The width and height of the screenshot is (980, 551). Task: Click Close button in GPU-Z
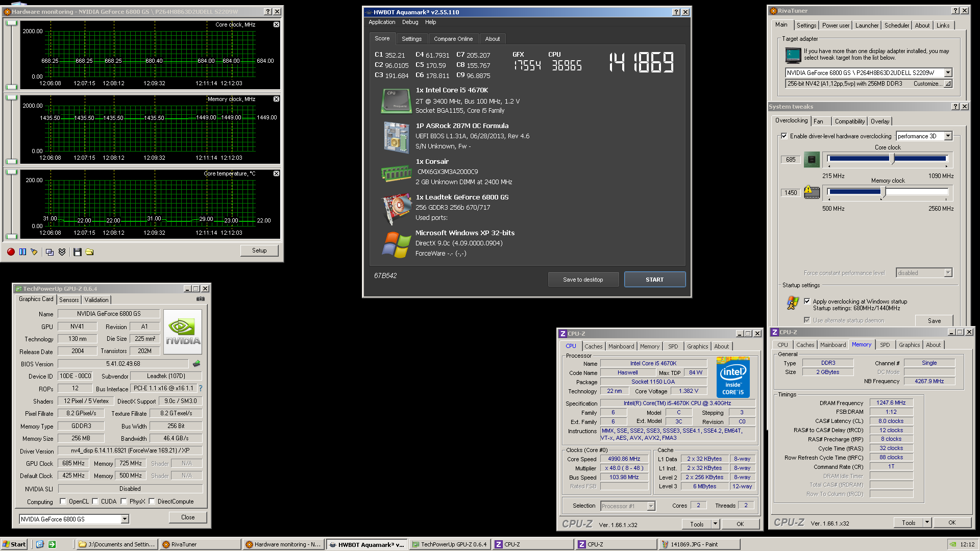point(188,517)
